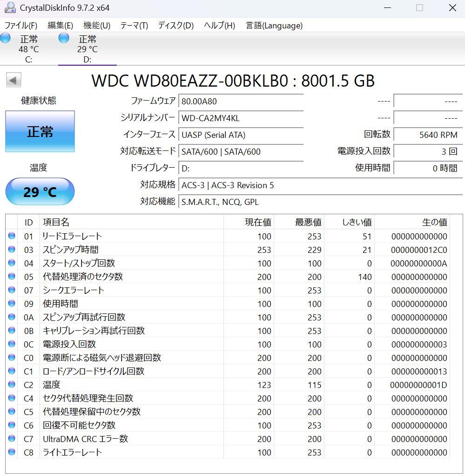Click the CrystalDiskInfo title bar icon
The height and width of the screenshot is (476, 465).
coord(10,7)
